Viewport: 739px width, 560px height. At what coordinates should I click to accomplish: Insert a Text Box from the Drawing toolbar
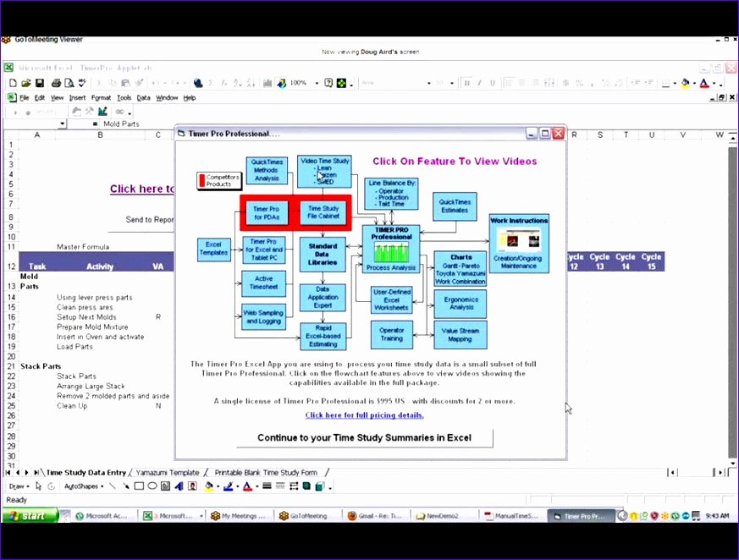[x=165, y=486]
